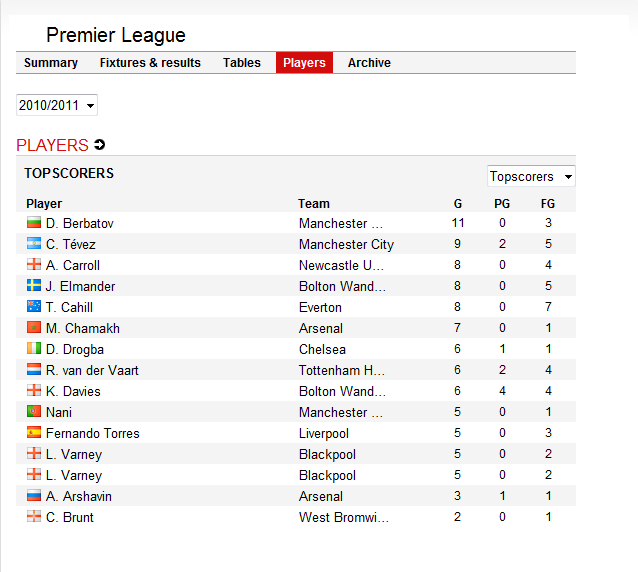Open Manchester City team link

coord(346,245)
